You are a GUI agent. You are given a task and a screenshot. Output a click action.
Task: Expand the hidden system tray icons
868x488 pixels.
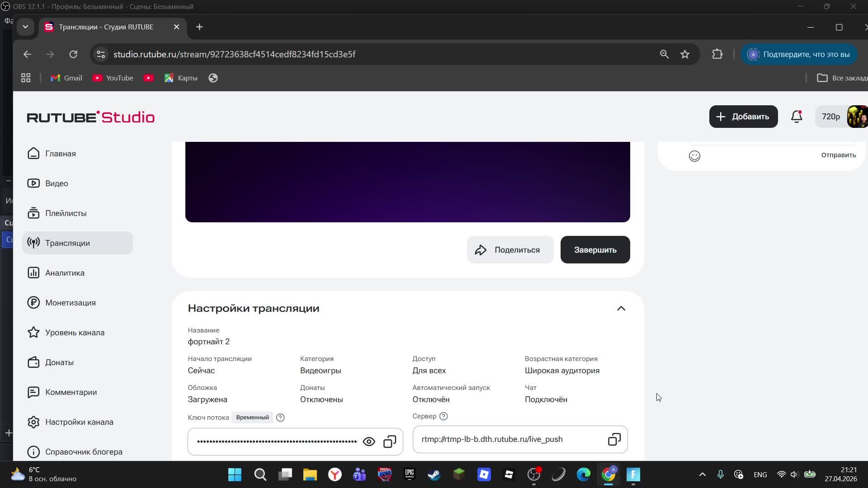pyautogui.click(x=702, y=474)
